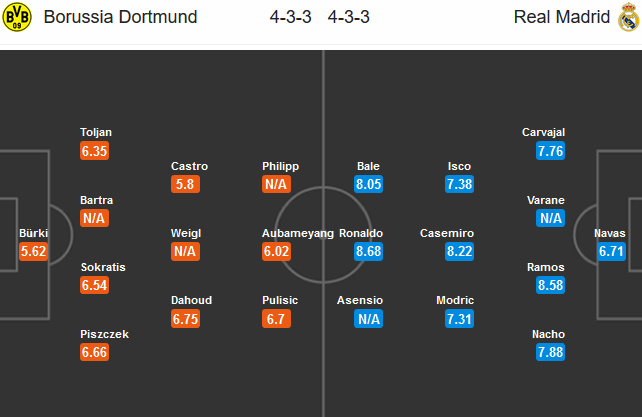Select the Carvajal player name
Viewport: 642px width, 417px height.
pyautogui.click(x=543, y=132)
